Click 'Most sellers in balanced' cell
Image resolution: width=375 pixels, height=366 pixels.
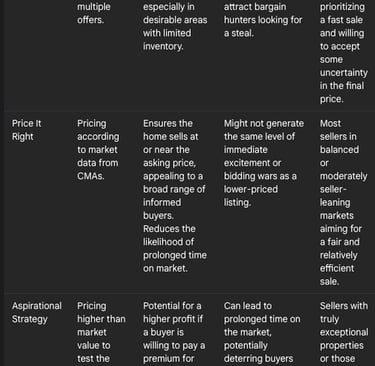coord(343,202)
